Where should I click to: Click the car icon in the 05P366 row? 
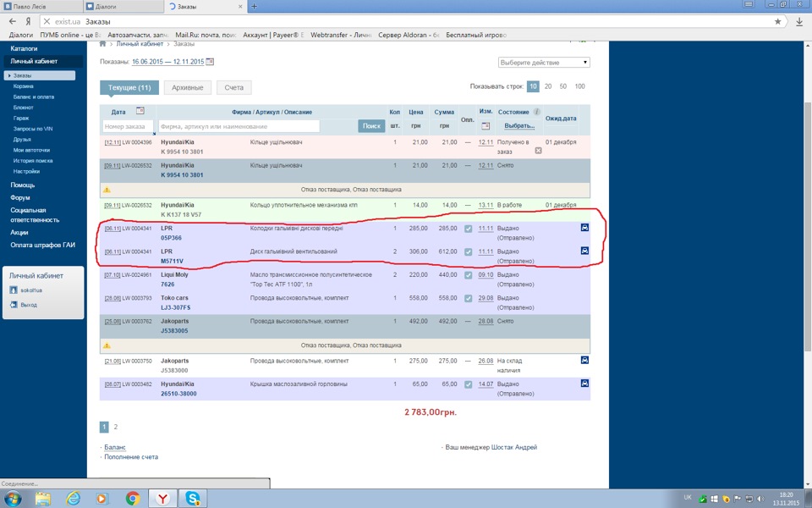(x=584, y=228)
